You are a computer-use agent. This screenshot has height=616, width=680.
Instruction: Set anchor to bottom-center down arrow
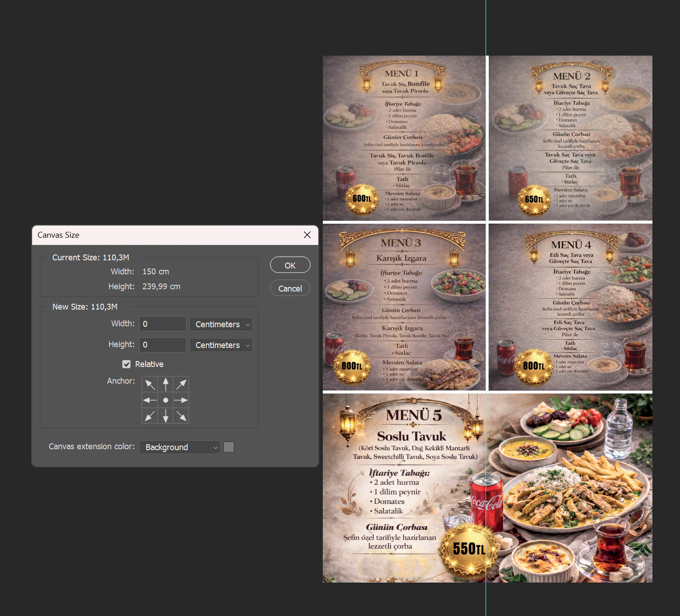(165, 416)
